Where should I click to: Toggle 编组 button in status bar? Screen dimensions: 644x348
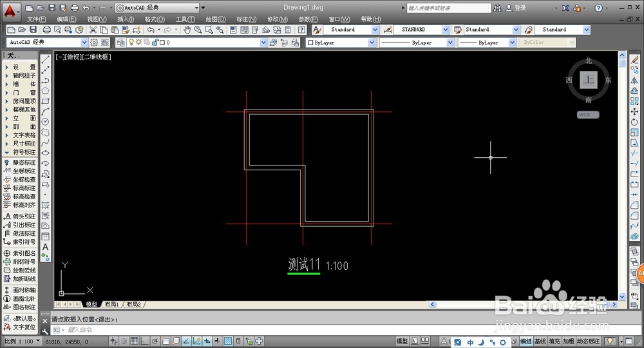(526, 341)
